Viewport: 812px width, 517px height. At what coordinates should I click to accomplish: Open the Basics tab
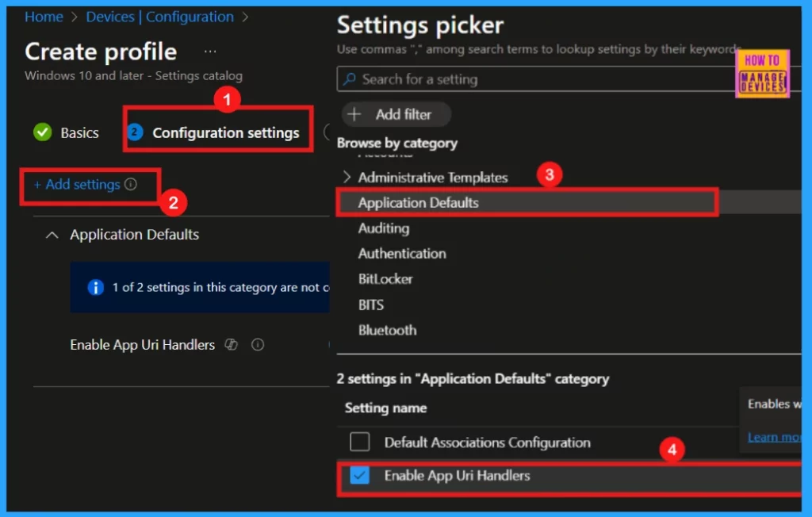[79, 132]
